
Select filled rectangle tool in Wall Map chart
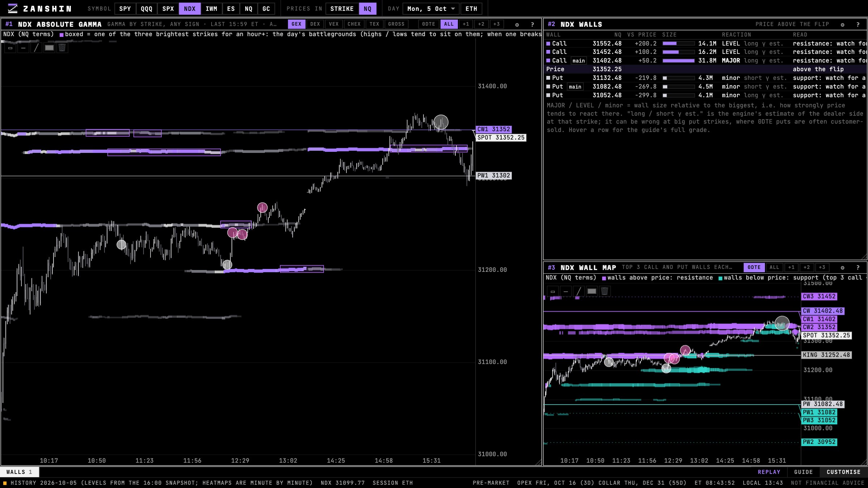tap(592, 291)
